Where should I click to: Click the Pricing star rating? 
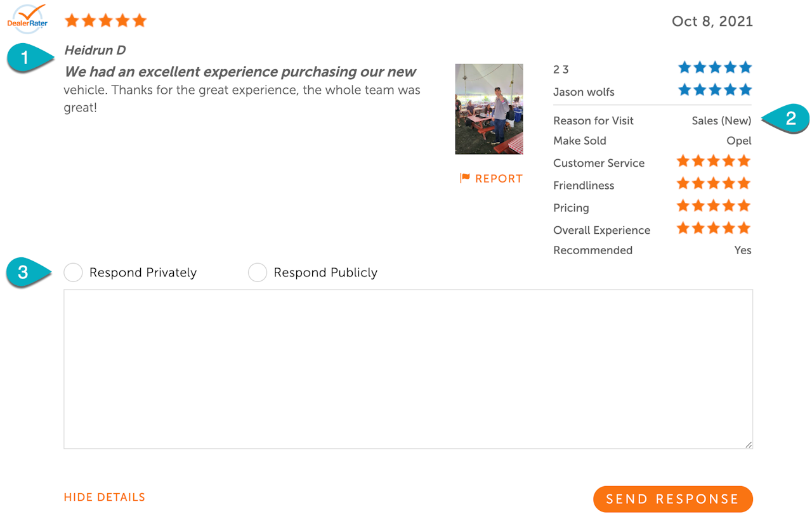(714, 206)
